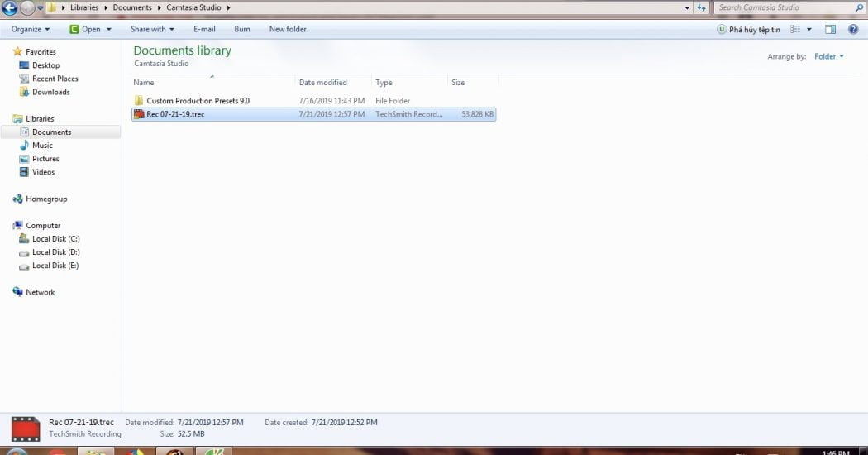
Task: Sort by the Type column header
Action: pyautogui.click(x=384, y=83)
